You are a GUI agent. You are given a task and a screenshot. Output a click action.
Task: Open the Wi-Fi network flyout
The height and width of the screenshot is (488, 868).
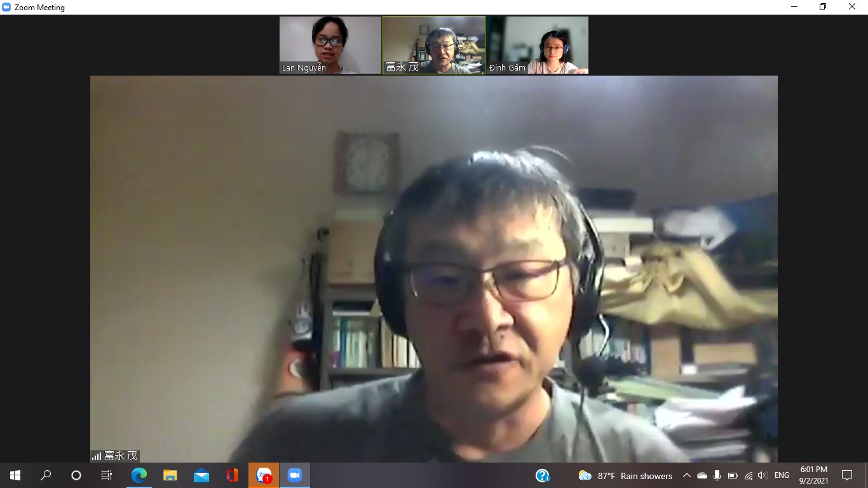point(748,475)
